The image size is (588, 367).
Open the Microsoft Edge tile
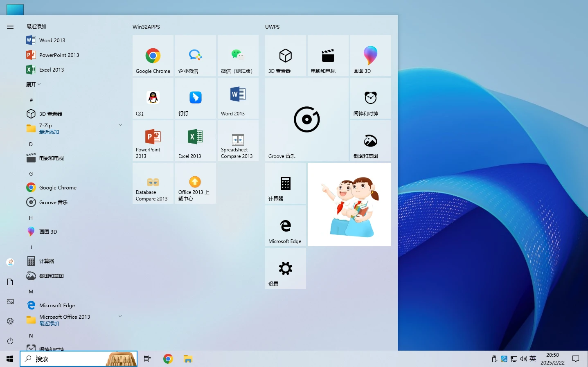pos(285,226)
